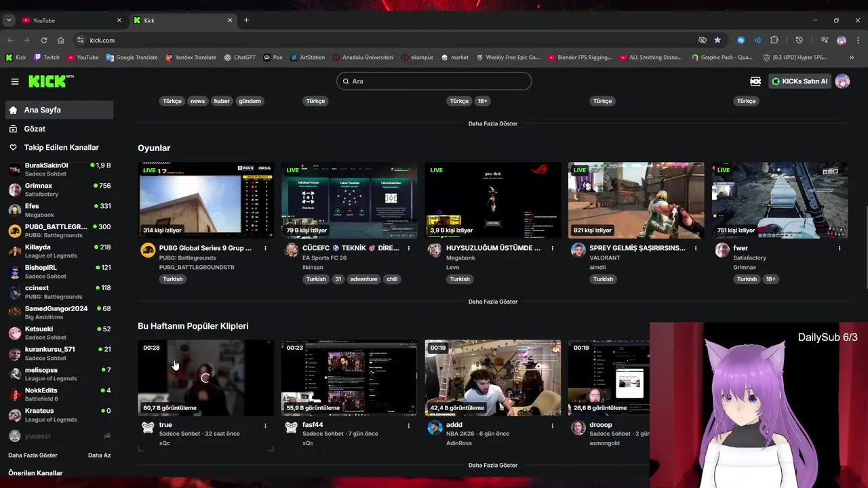This screenshot has height=488, width=868.
Task: Open the SPREY GELMİŞ Valorant stream thumbnail
Action: (636, 200)
